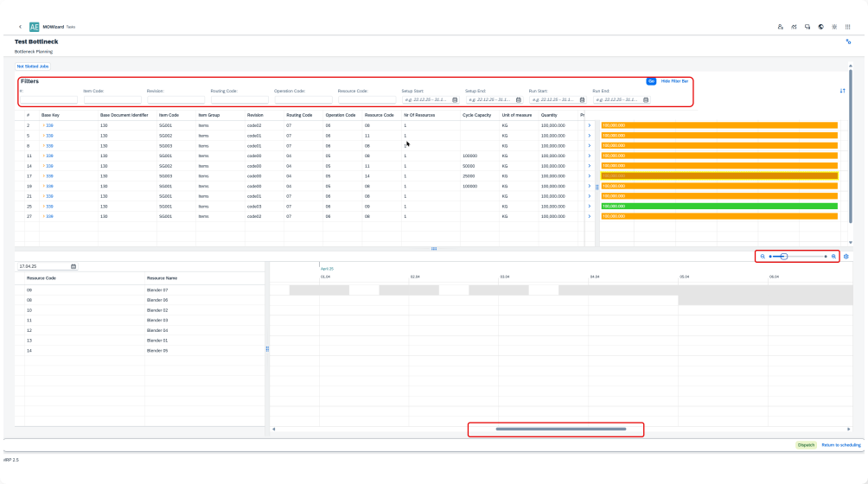Click the Dispatch button
The image size is (868, 484).
coord(806,445)
